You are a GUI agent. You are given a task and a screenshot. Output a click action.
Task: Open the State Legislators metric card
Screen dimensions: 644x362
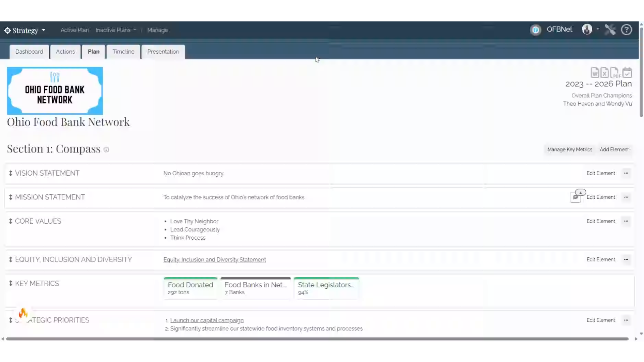[326, 288]
